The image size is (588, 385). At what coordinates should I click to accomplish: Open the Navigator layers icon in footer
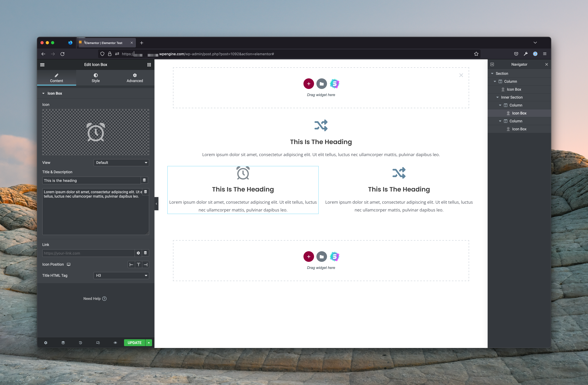[63, 343]
